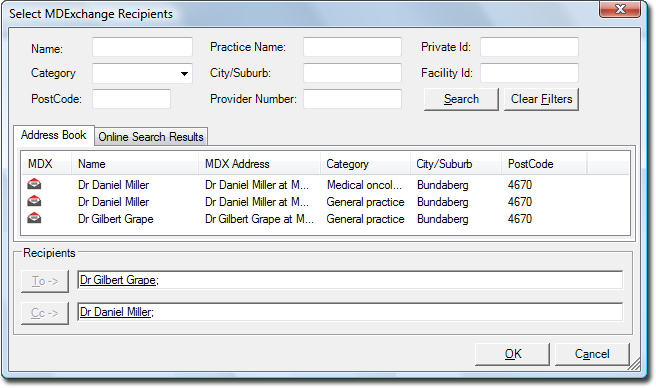Sort by MDX Address column header
656x388 pixels.
click(259, 164)
